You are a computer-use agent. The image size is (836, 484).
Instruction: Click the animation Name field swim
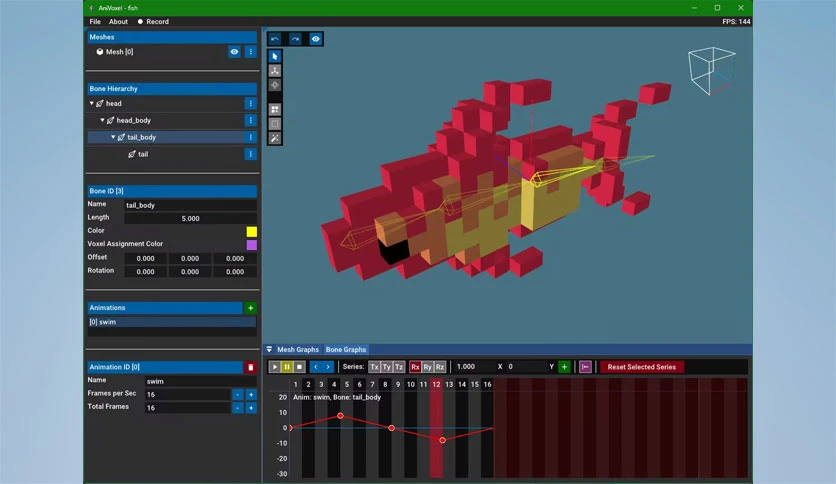pos(201,382)
